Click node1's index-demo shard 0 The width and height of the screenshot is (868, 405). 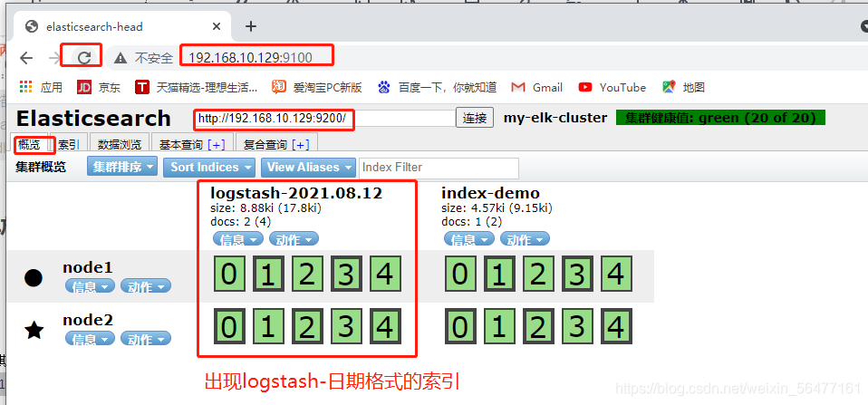pyautogui.click(x=460, y=274)
